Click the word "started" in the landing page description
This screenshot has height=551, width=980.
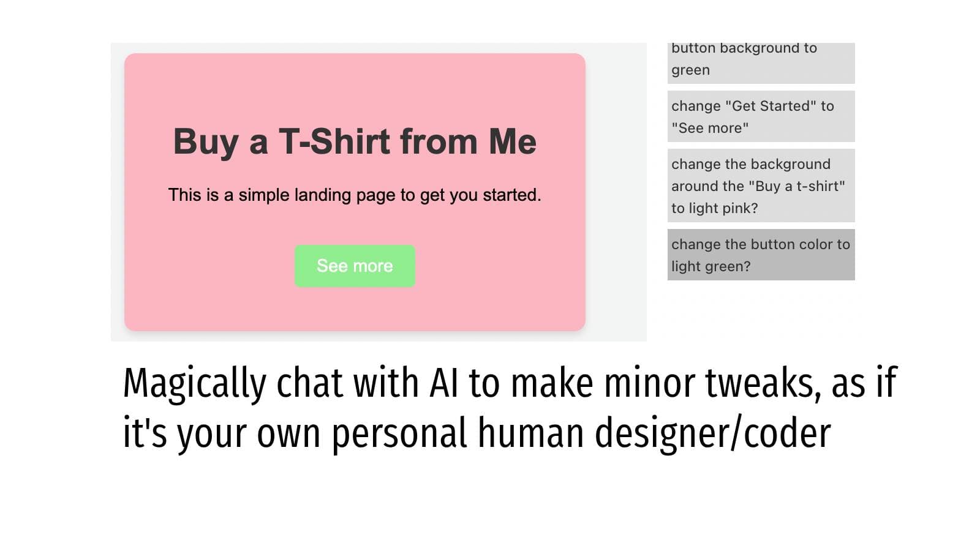(x=511, y=195)
